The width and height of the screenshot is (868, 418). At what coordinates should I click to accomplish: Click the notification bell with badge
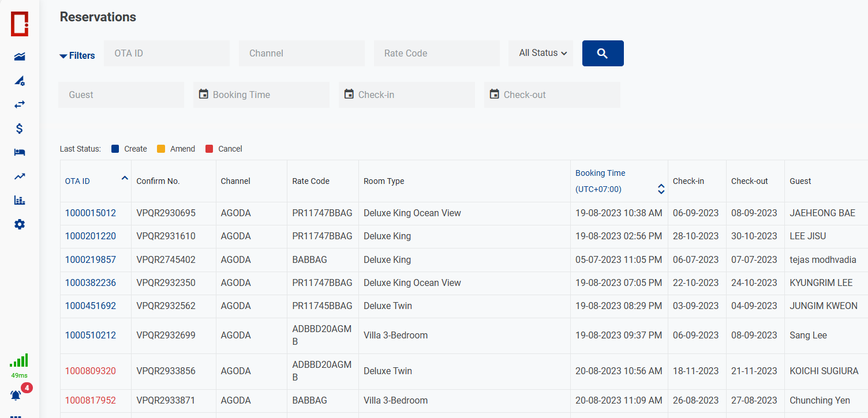click(x=16, y=395)
